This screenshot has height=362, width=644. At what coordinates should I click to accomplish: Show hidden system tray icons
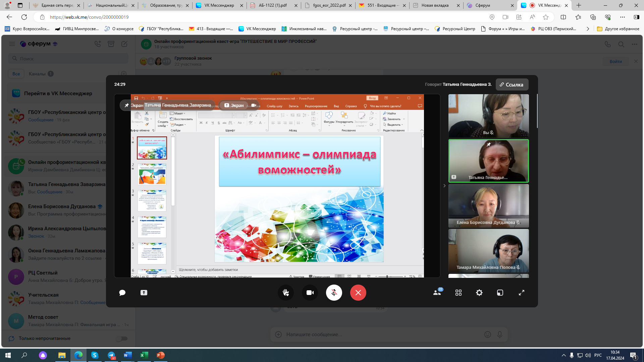tap(563, 355)
